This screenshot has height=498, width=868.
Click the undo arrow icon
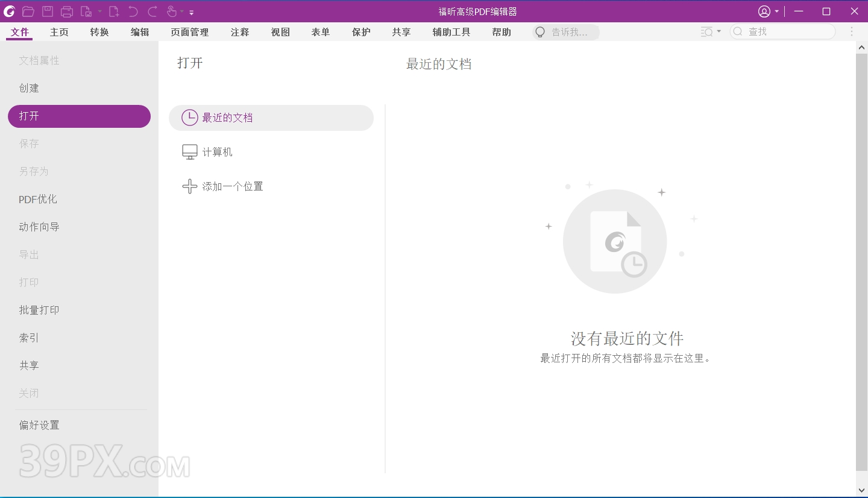[x=133, y=11]
